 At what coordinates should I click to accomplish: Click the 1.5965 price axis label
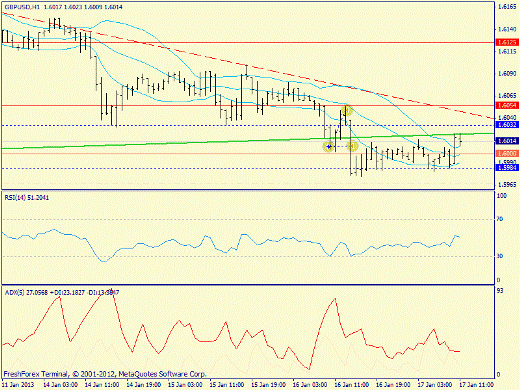[507, 184]
